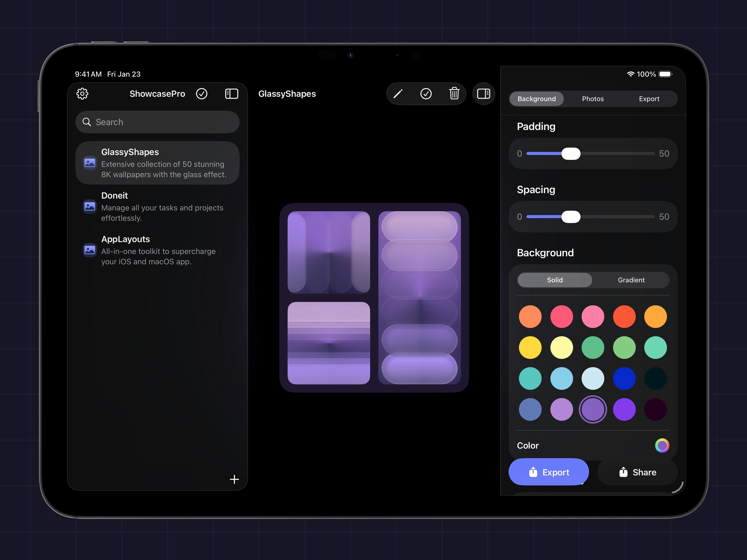
Task: Open the Settings gear in ShowcasePro sidebar
Action: point(82,94)
